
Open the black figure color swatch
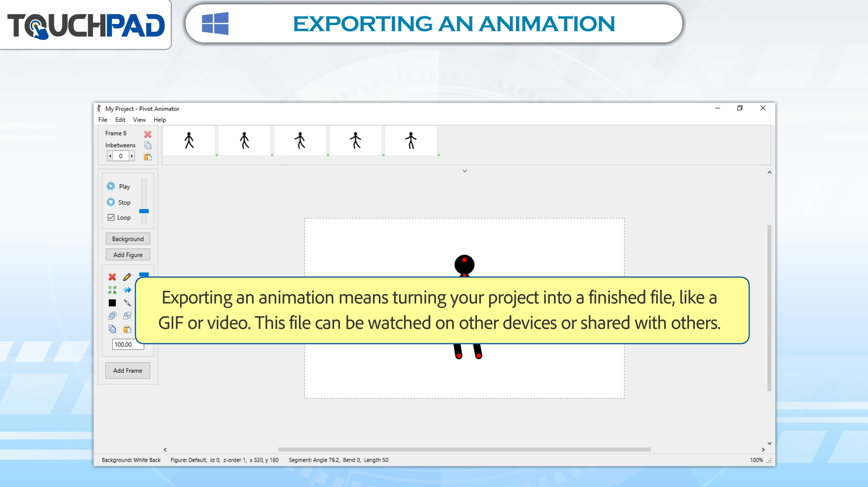click(112, 303)
